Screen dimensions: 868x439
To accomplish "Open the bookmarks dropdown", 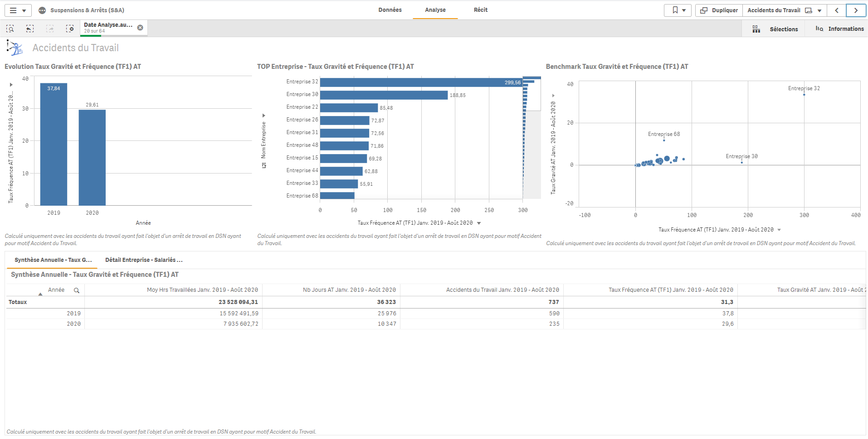I will pyautogui.click(x=678, y=10).
